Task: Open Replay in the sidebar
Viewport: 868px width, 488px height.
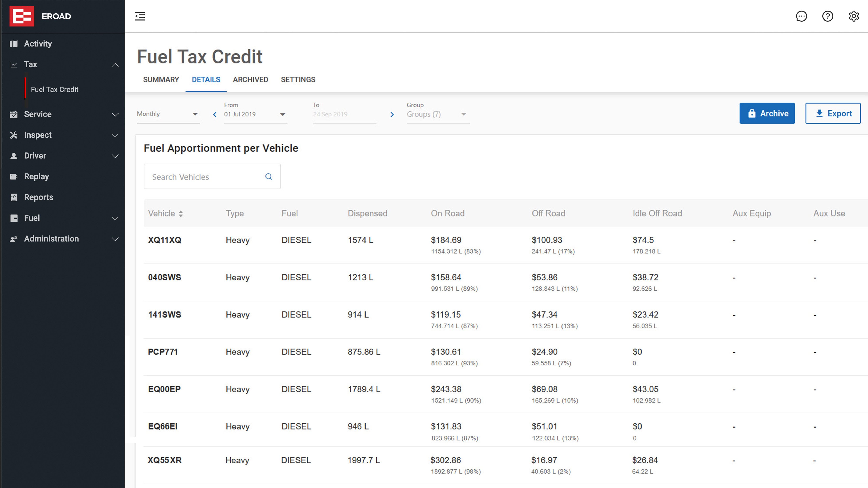Action: pyautogui.click(x=36, y=176)
